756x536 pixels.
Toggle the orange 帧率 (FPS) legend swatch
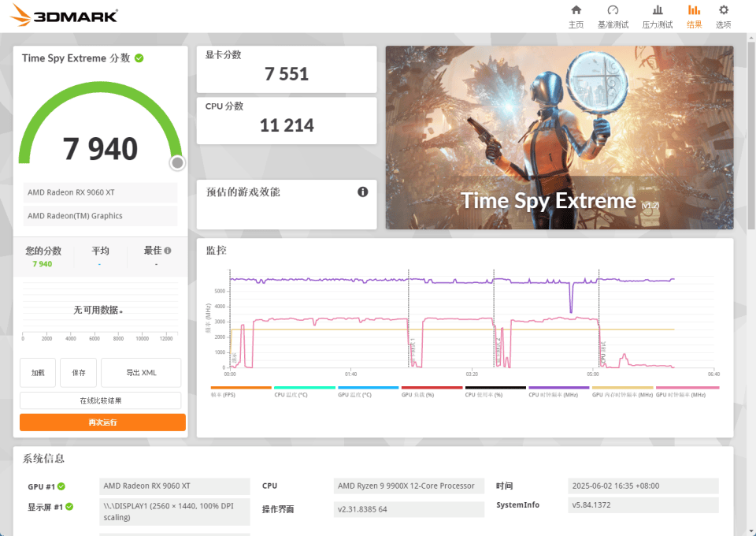point(241,387)
